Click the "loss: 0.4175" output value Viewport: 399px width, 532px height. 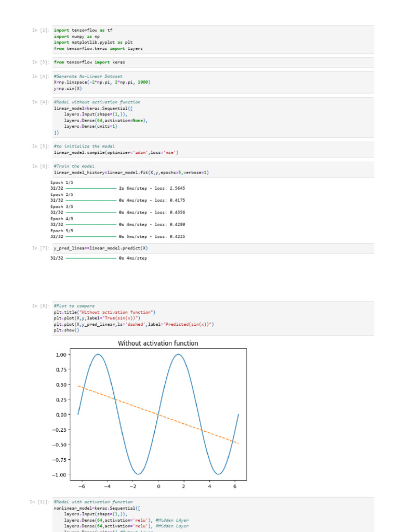[x=170, y=200]
